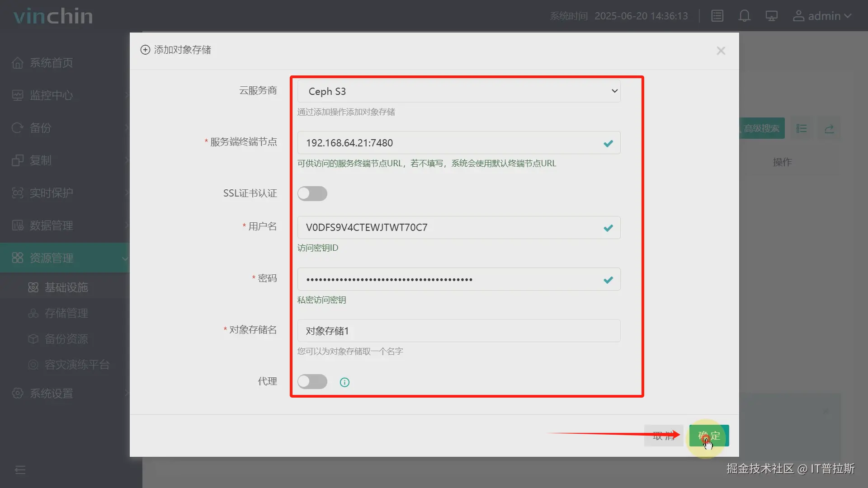Click the notification bell icon
The height and width of the screenshot is (488, 868).
click(x=744, y=16)
